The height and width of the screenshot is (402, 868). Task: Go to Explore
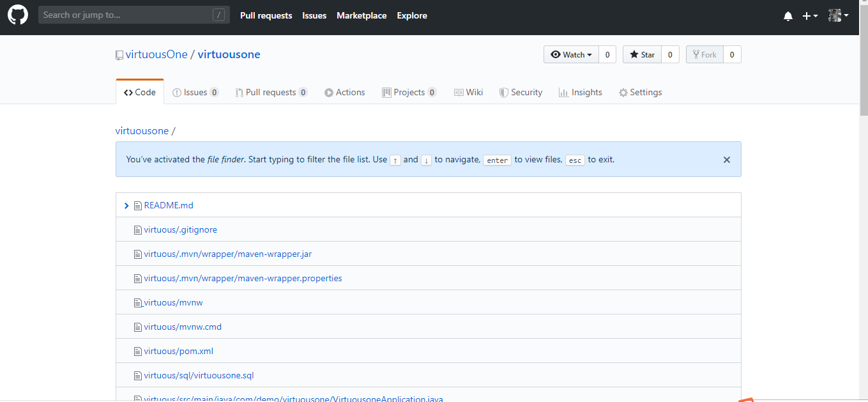pos(412,15)
